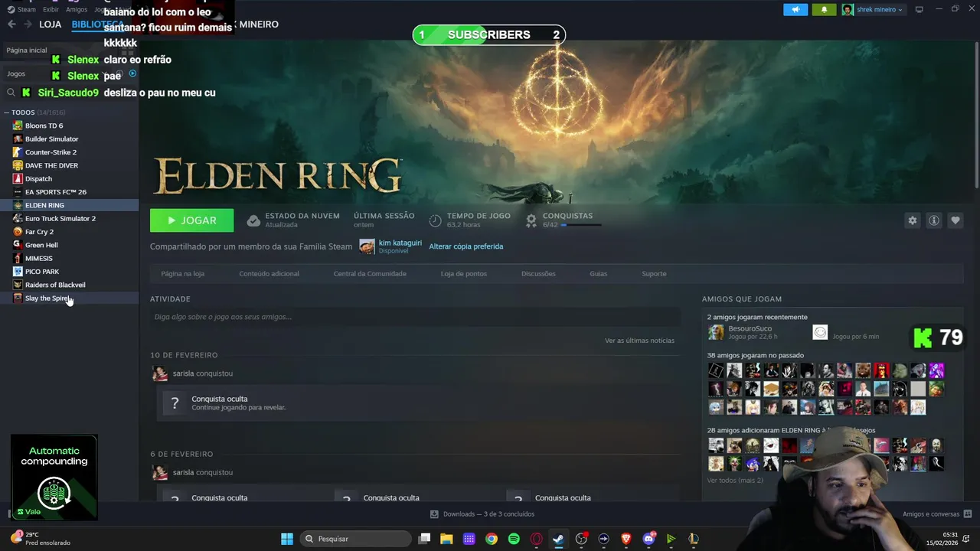980x551 pixels.
Task: Click the PICO PARK game icon
Action: tap(18, 272)
